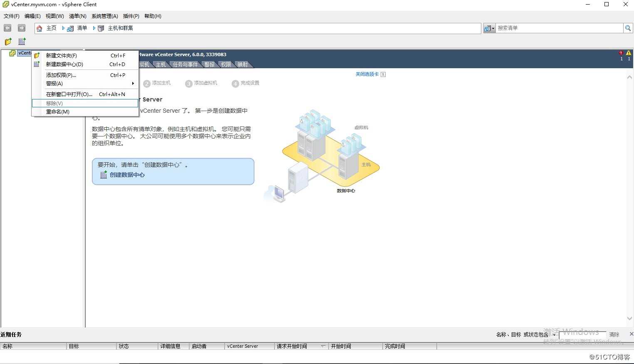634x364 pixels.
Task: Click step 3 添加虚拟机 circle
Action: 189,84
